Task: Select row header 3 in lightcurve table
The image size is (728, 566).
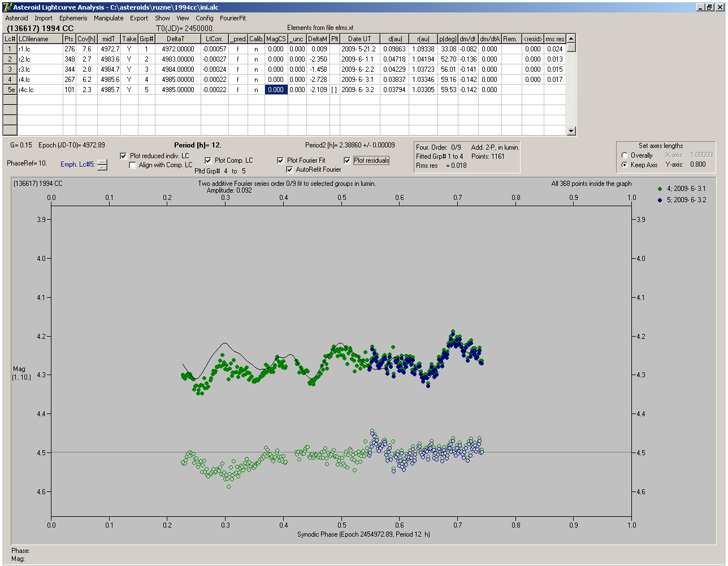Action: pyautogui.click(x=10, y=69)
